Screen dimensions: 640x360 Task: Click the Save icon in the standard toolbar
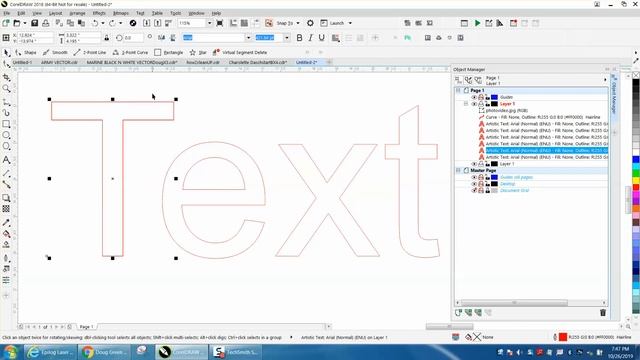(x=35, y=23)
